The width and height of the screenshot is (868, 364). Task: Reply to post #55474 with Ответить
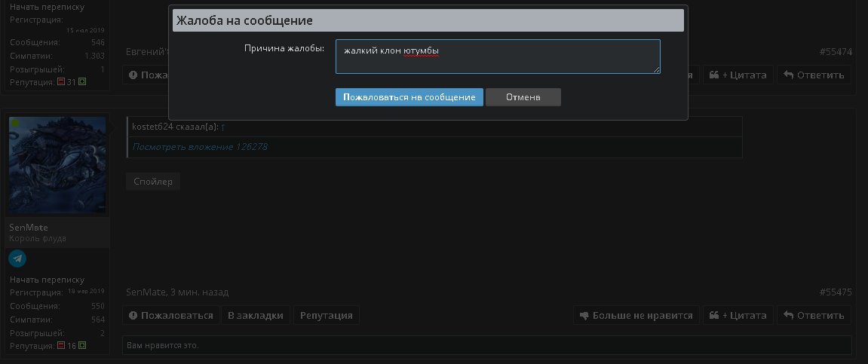coord(814,75)
